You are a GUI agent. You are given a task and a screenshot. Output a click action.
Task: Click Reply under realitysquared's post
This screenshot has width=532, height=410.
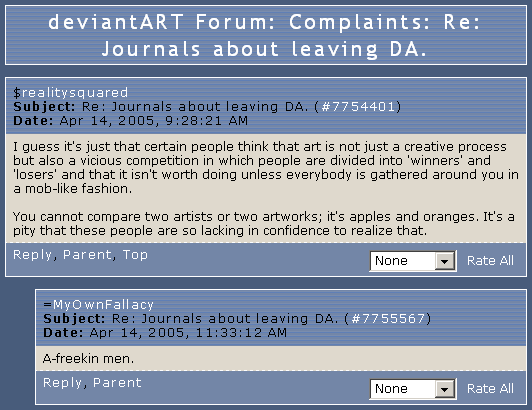(32, 255)
